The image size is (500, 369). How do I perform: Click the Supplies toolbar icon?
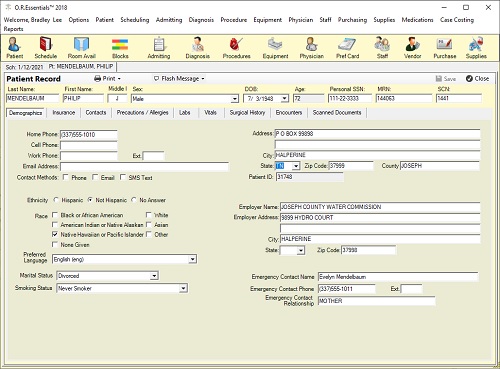476,47
